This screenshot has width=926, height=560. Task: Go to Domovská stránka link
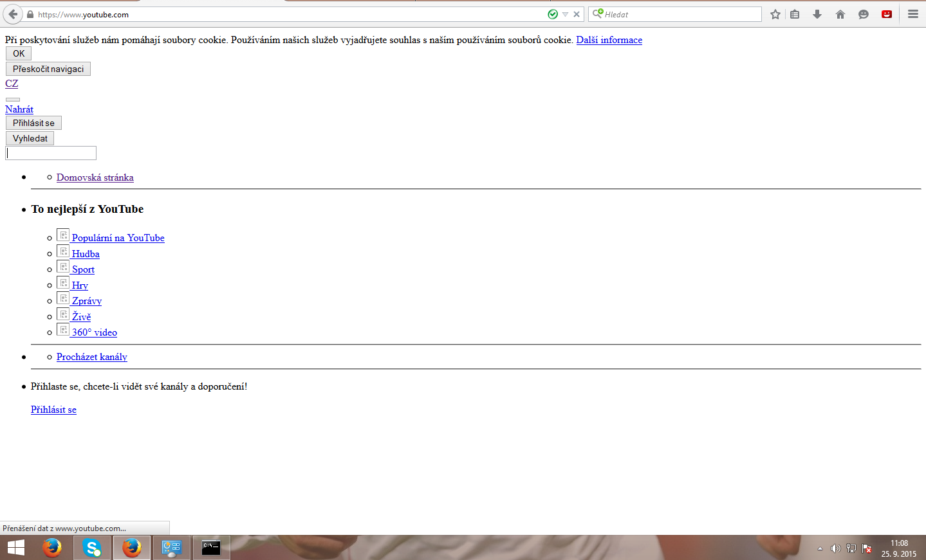tap(95, 177)
